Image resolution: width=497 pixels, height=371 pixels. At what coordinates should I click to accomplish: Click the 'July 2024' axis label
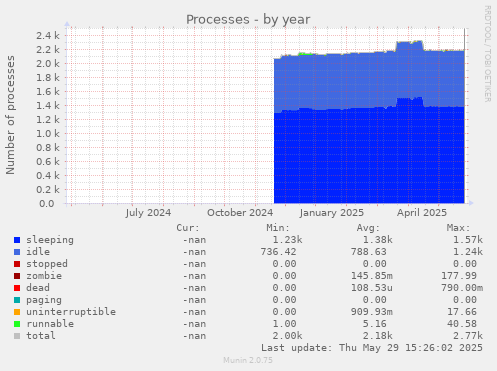148,213
